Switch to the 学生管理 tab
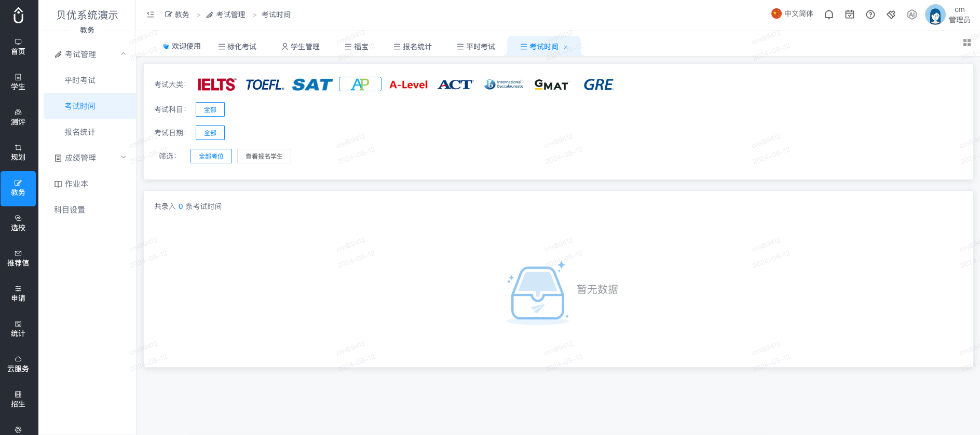 [x=301, y=47]
